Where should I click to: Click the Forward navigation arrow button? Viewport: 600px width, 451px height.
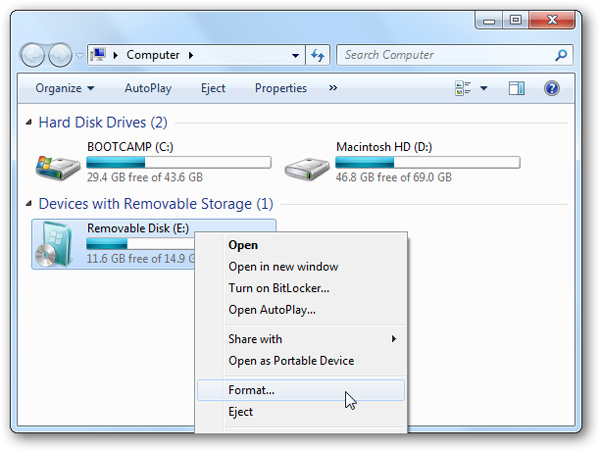[x=61, y=55]
